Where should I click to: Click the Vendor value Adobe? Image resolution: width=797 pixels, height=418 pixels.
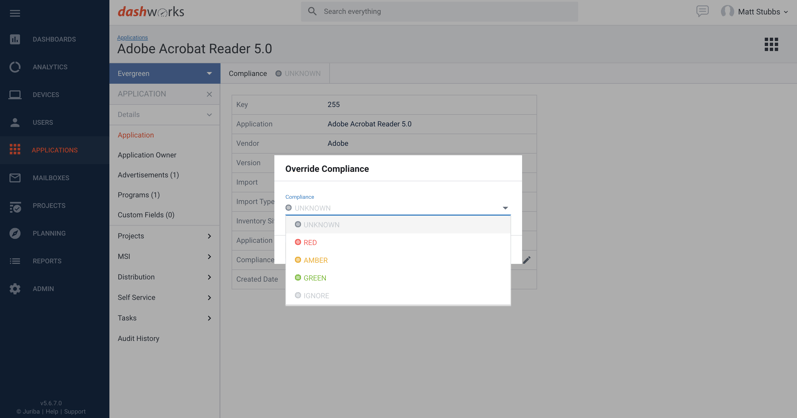[338, 143]
